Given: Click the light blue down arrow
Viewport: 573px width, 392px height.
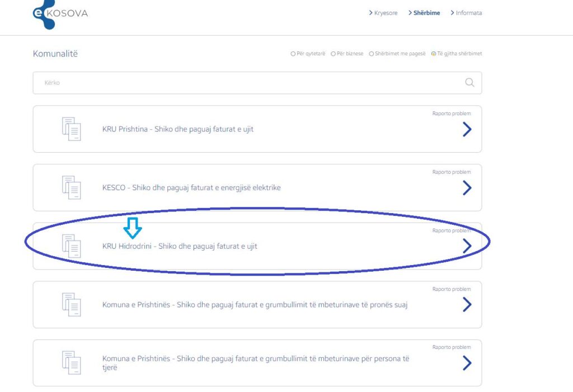Looking at the screenshot, I should (133, 228).
